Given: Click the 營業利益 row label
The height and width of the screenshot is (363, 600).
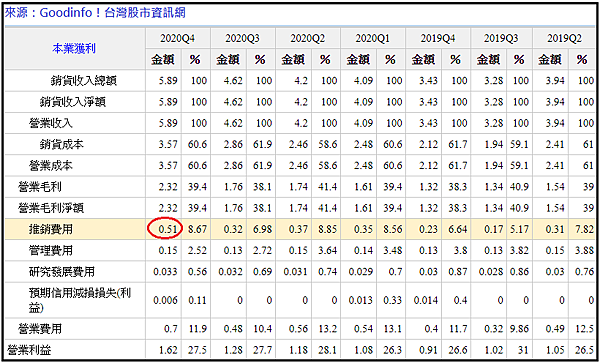Looking at the screenshot, I should click(x=29, y=350).
